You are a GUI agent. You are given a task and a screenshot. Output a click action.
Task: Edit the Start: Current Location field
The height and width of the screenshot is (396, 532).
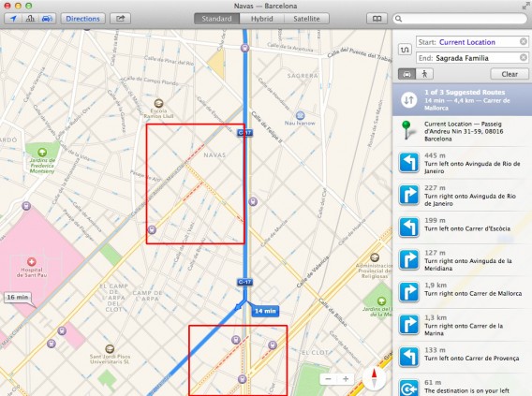[472, 42]
